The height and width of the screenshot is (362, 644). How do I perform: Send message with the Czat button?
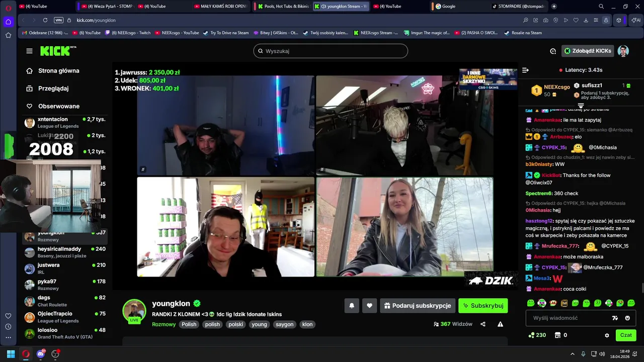(626, 335)
